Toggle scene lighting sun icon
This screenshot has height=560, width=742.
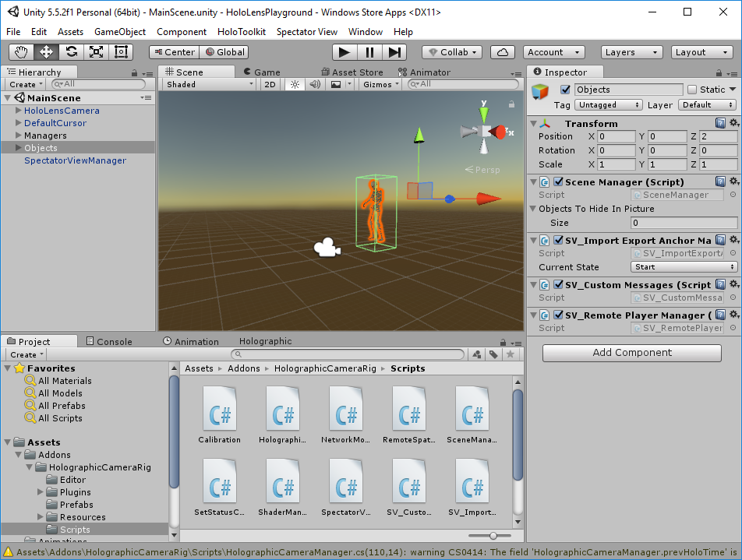[295, 84]
